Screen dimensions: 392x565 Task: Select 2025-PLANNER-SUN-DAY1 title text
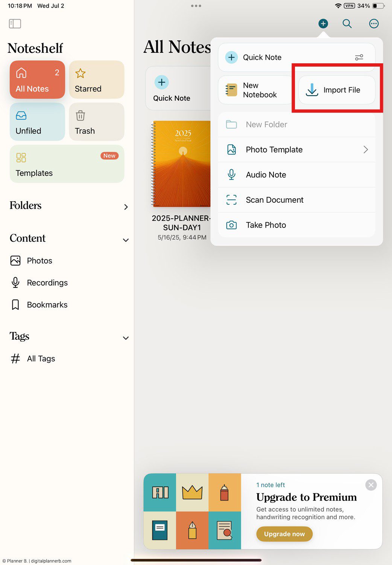(181, 223)
